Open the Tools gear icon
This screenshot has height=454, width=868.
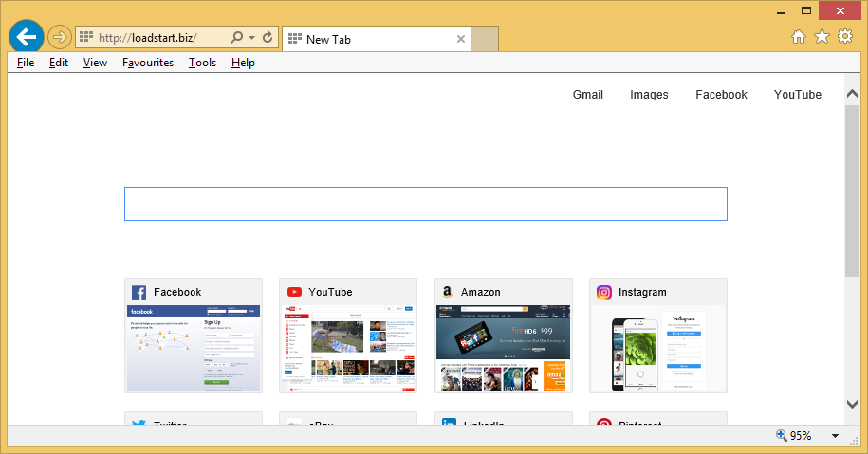844,37
